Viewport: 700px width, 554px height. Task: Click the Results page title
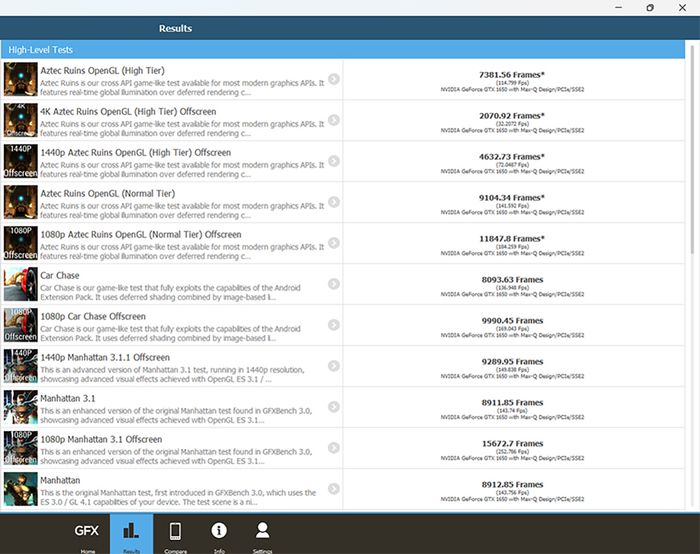point(175,28)
